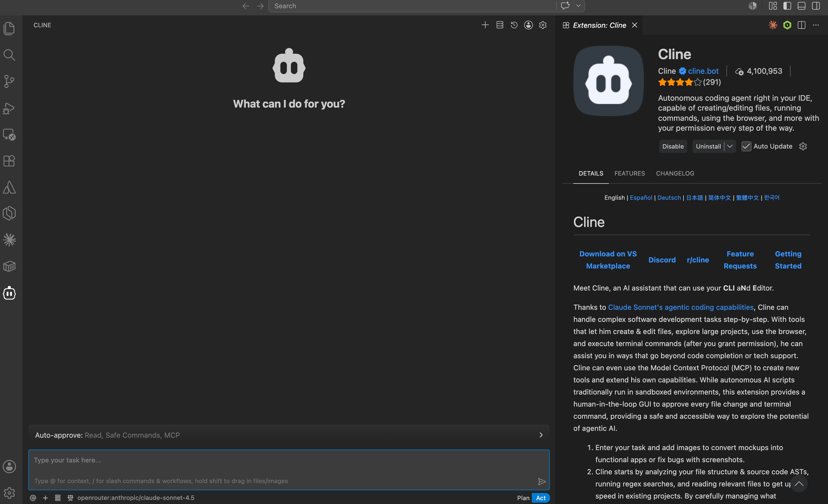Open Uninstall dropdown arrow
Screen dimensions: 828x504
click(729, 146)
